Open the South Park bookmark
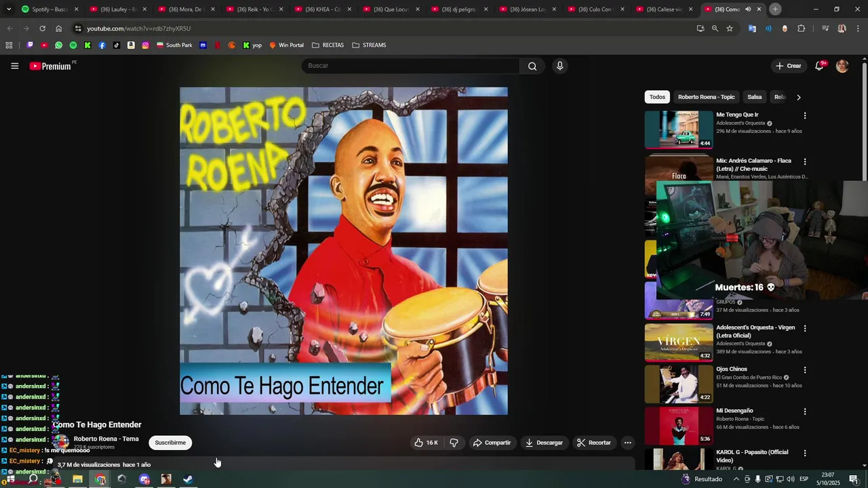868x488 pixels. click(174, 45)
